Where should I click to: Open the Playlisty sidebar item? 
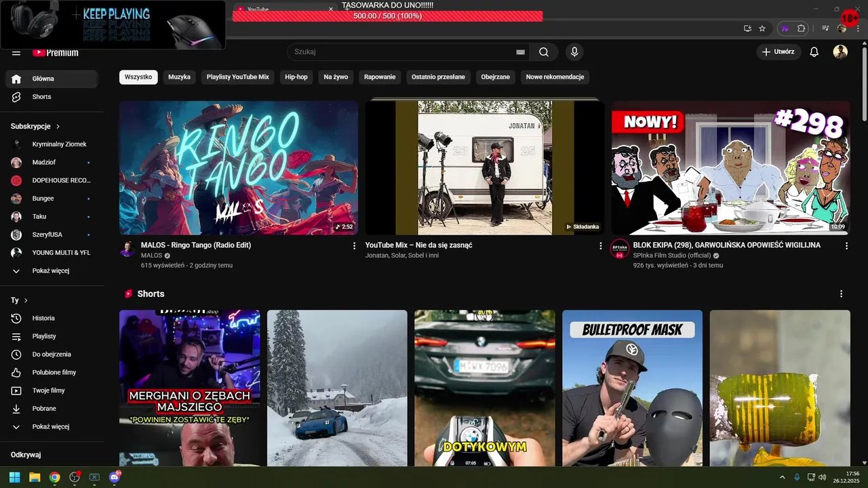(x=52, y=336)
